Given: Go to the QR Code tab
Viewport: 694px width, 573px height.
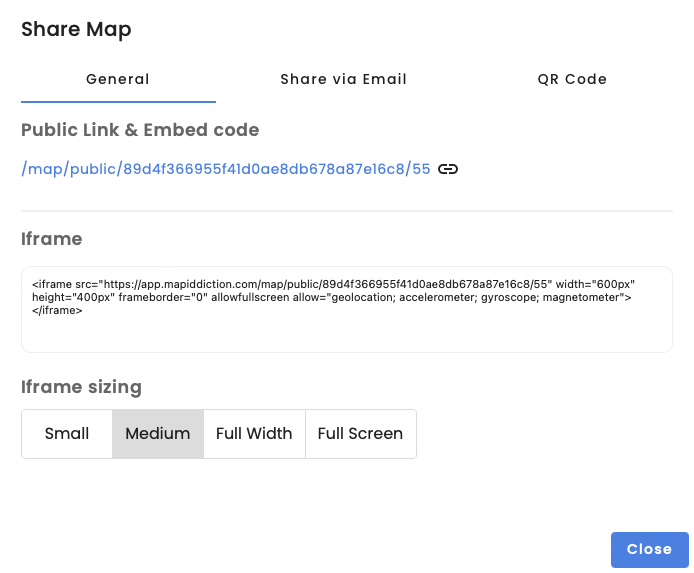Looking at the screenshot, I should (572, 79).
